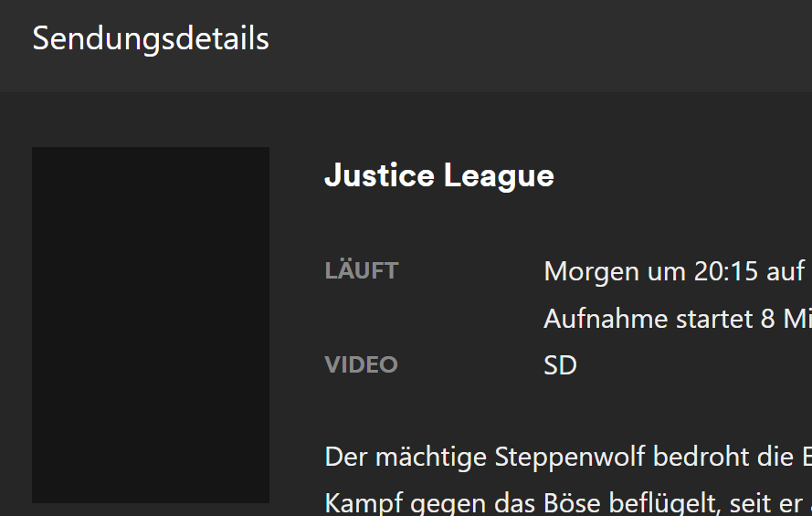Select the Justice League programme title
812x516 pixels.
click(439, 176)
